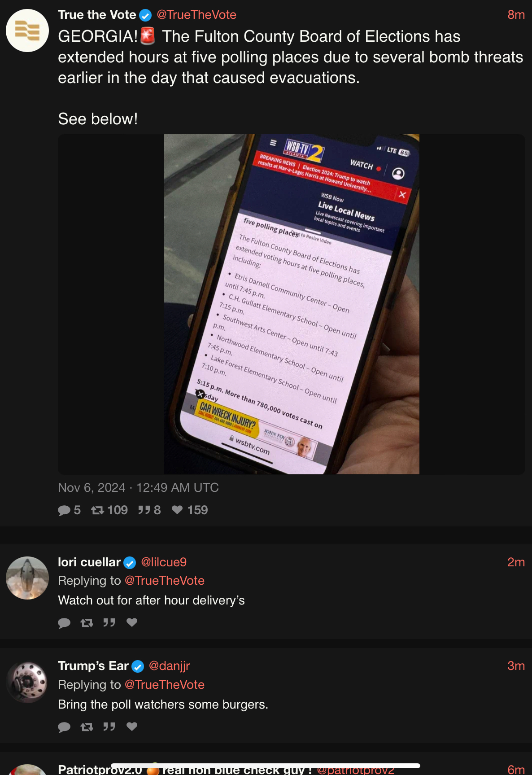Reply to lori cuellar's comment
Screen dimensions: 532x775
click(64, 623)
